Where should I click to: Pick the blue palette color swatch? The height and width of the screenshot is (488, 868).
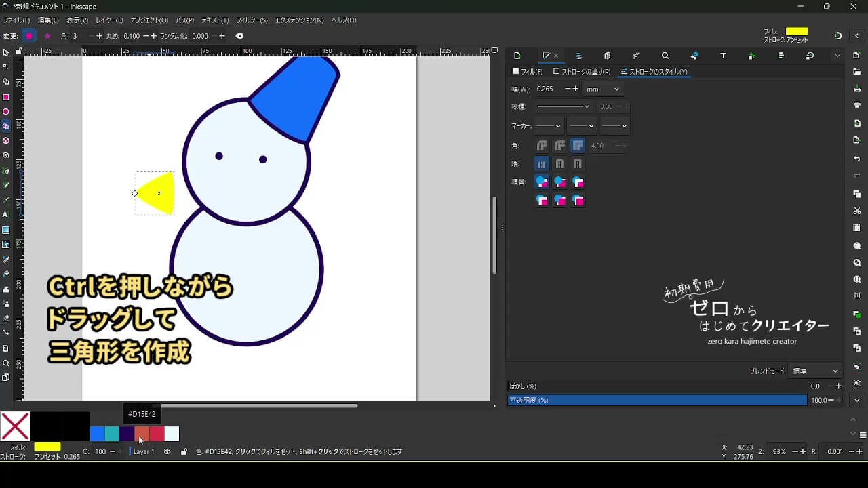click(97, 434)
